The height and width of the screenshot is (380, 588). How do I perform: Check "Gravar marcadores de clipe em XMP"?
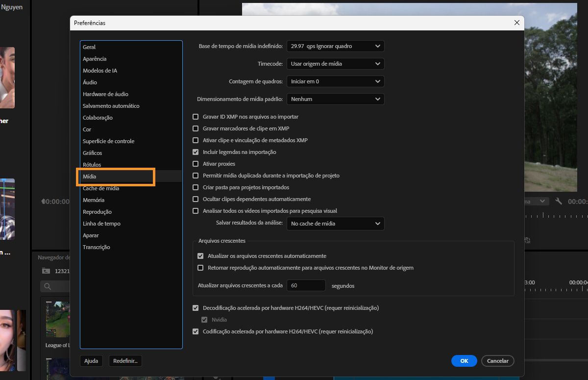pyautogui.click(x=196, y=128)
